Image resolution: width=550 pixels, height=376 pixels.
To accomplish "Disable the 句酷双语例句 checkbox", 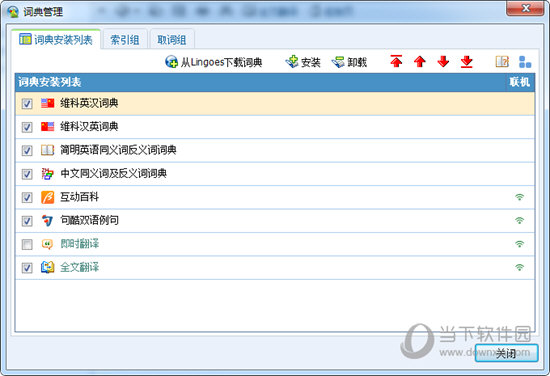I will pos(27,221).
